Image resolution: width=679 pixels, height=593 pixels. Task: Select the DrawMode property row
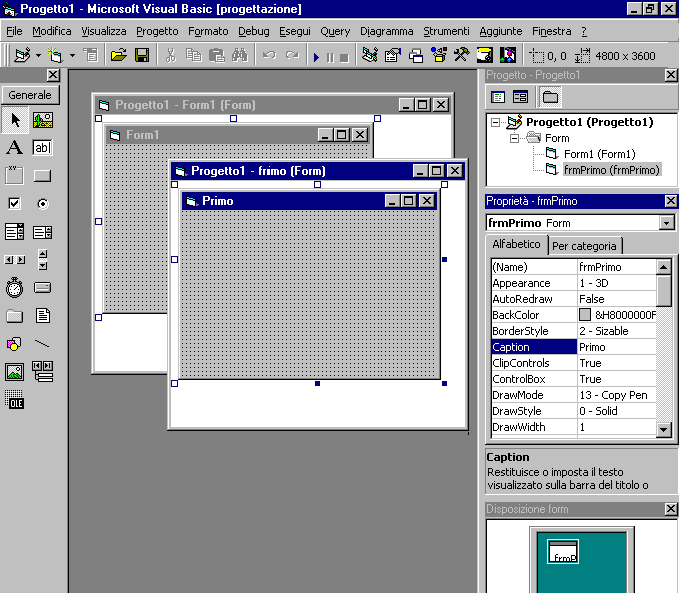(574, 395)
